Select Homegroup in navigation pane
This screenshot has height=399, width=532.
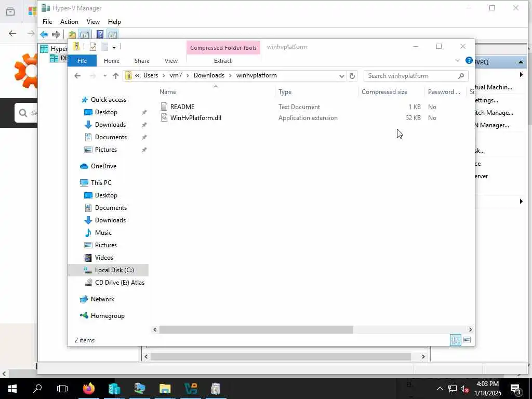108,316
